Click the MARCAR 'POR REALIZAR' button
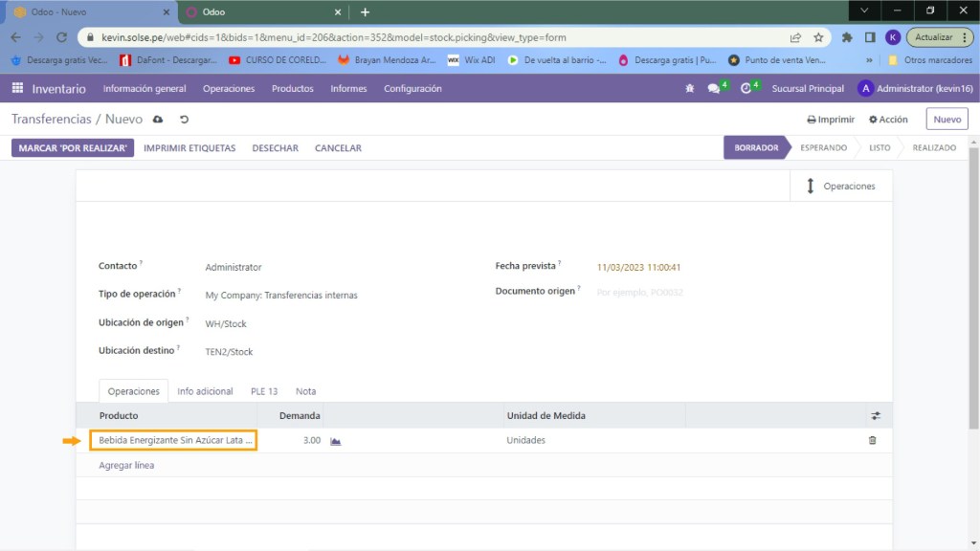 [73, 148]
